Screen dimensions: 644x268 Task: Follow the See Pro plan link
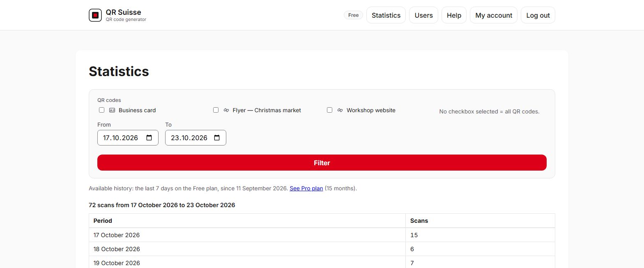(306, 189)
